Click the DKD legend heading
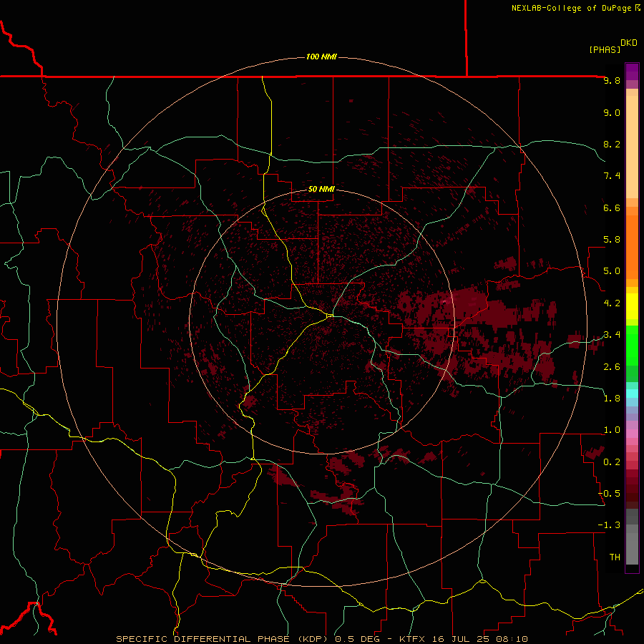This screenshot has height=644, width=644. [629, 43]
